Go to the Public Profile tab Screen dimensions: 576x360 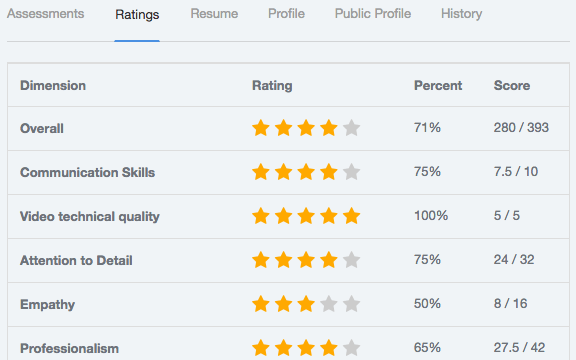(372, 14)
